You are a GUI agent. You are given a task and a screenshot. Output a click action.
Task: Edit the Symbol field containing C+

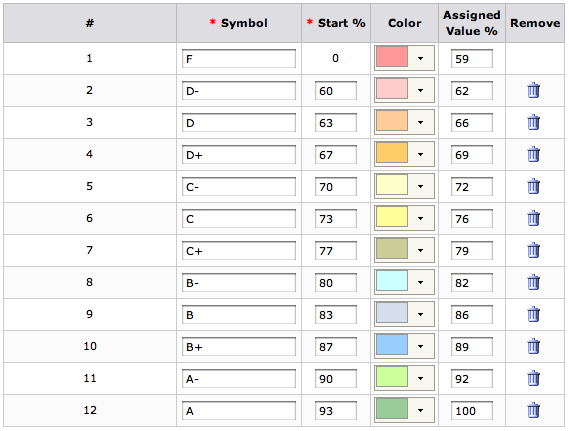tap(239, 251)
